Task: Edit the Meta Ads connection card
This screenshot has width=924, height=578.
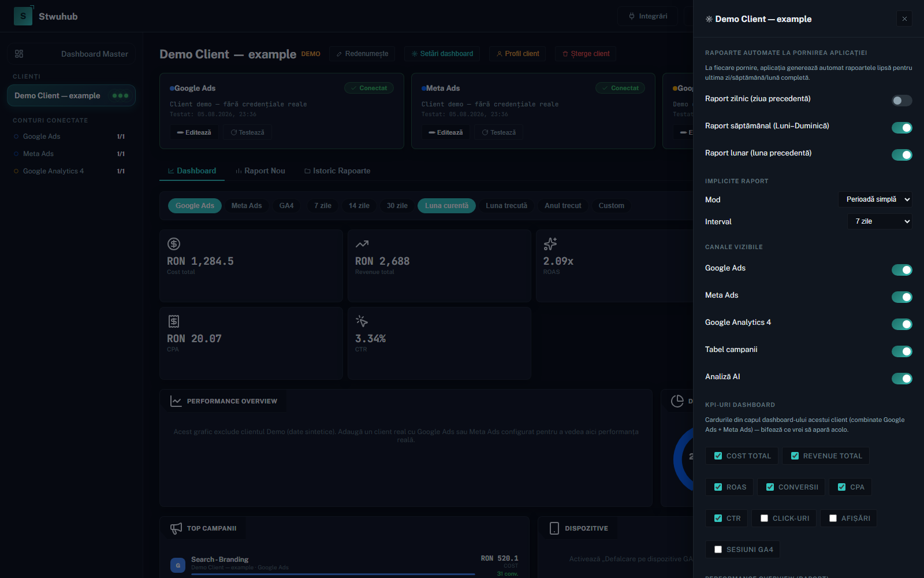Action: point(446,132)
